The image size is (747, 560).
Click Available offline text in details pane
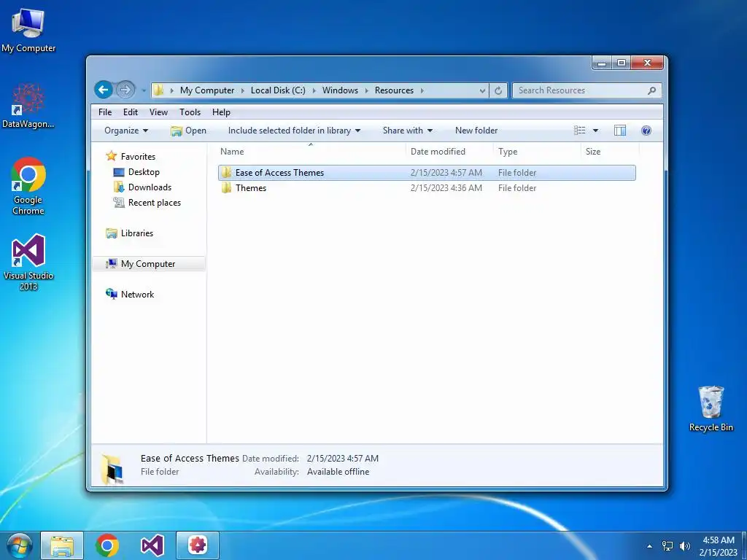point(338,472)
